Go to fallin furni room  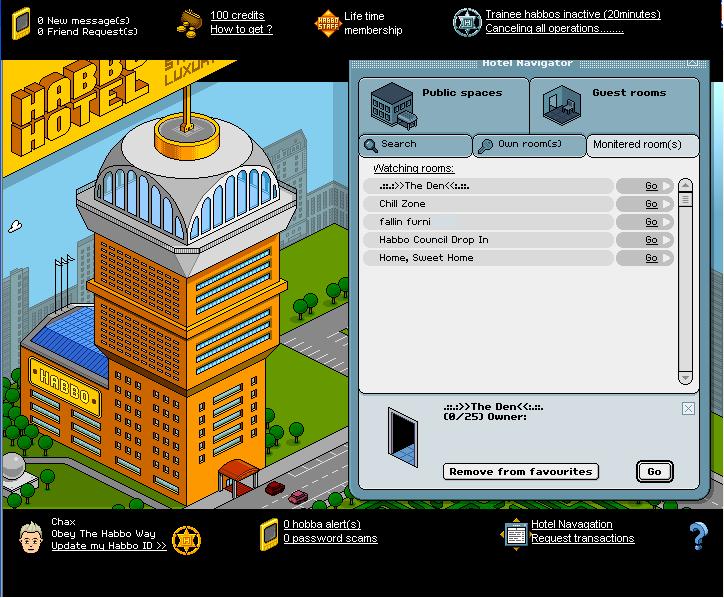(645, 222)
